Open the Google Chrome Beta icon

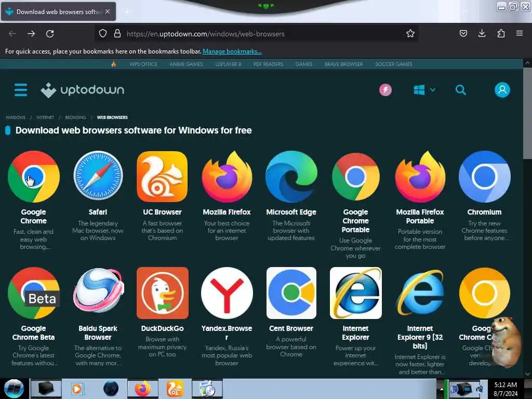click(x=34, y=293)
